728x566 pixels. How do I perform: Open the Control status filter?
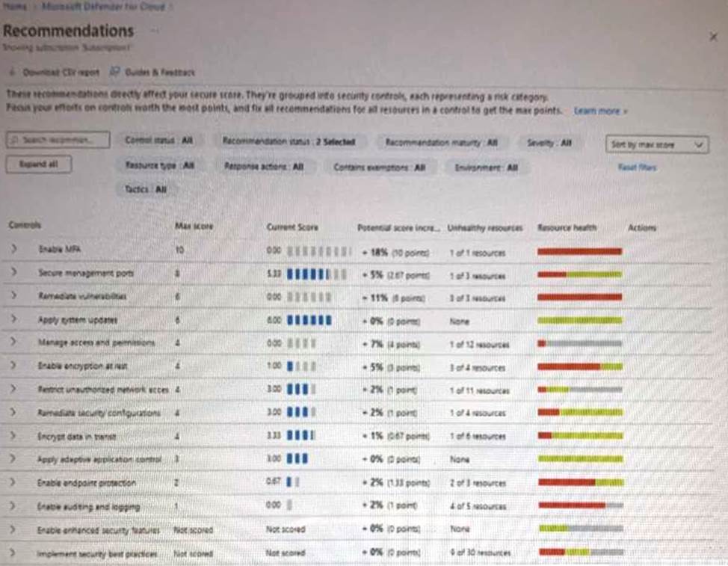(159, 141)
